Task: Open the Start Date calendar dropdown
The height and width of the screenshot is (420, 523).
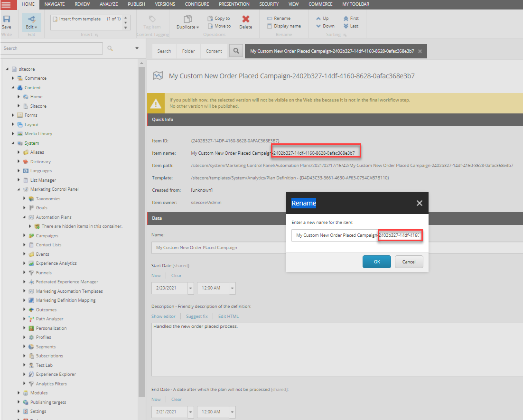Action: (190, 288)
